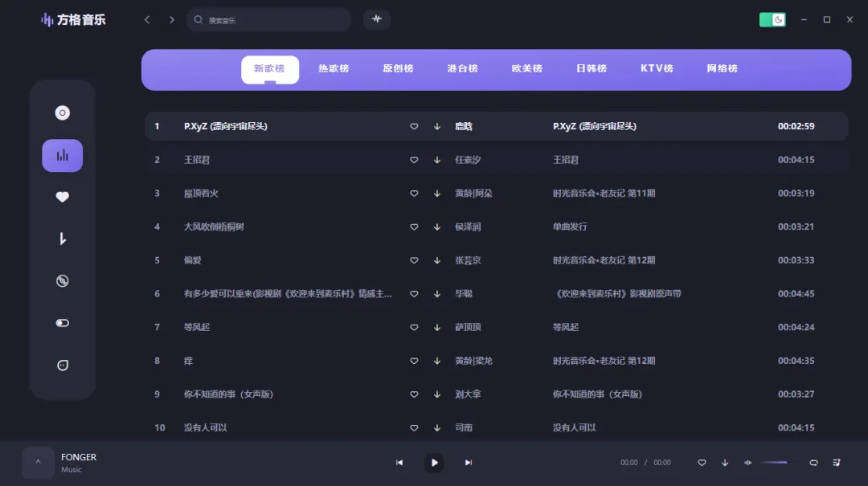This screenshot has width=868, height=486.
Task: Click artist name 任素汐
Action: coord(468,160)
